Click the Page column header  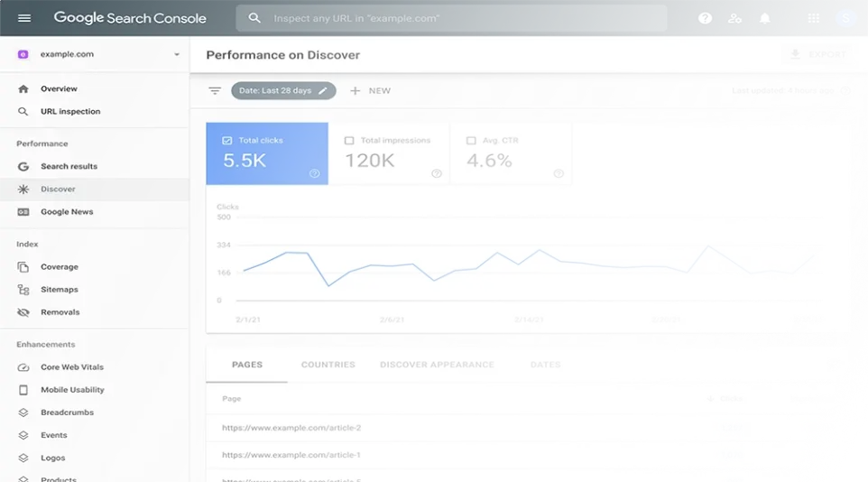231,399
